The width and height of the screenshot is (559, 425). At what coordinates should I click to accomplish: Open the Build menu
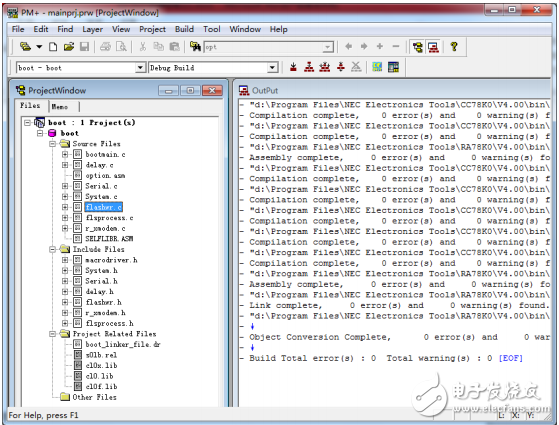pos(184,29)
